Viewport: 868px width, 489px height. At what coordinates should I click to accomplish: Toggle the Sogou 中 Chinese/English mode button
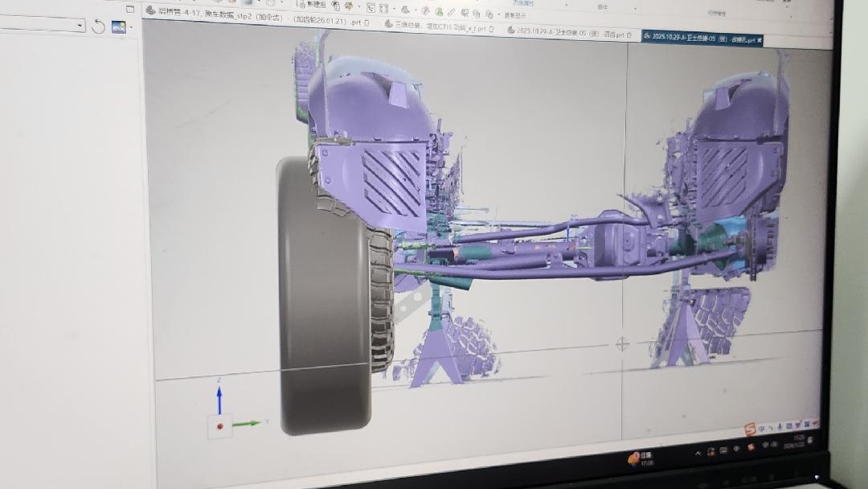[762, 429]
